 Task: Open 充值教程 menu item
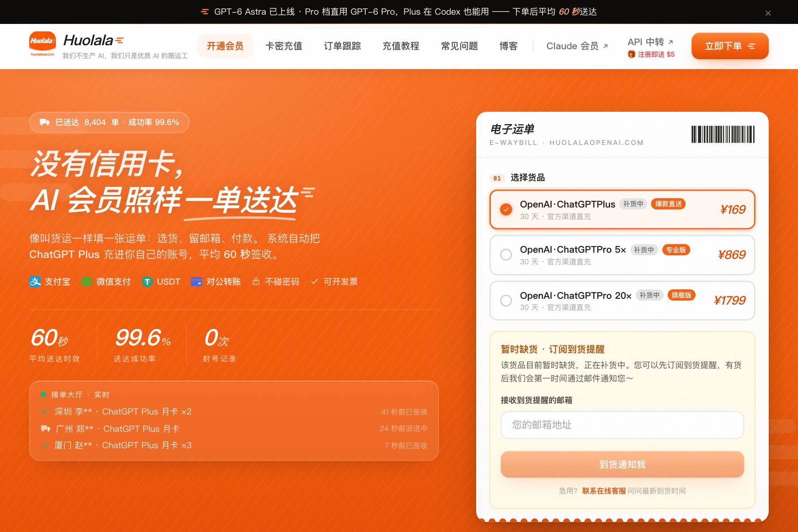pyautogui.click(x=401, y=46)
